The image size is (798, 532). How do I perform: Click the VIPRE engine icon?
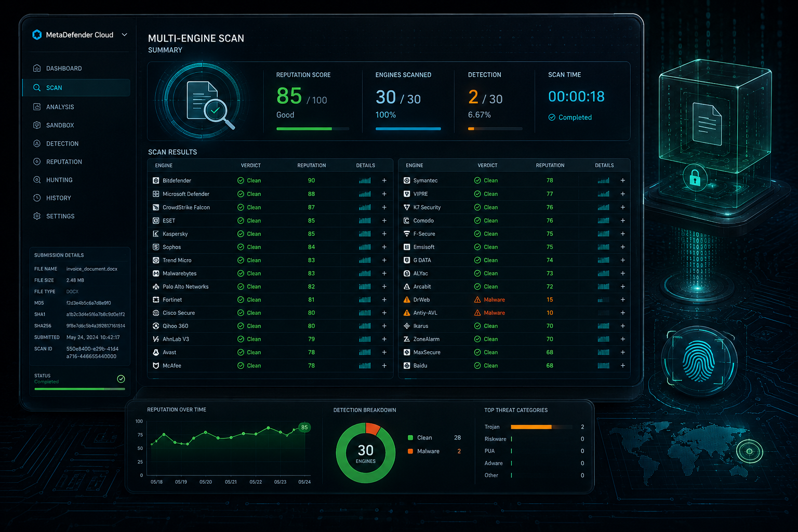pyautogui.click(x=407, y=194)
